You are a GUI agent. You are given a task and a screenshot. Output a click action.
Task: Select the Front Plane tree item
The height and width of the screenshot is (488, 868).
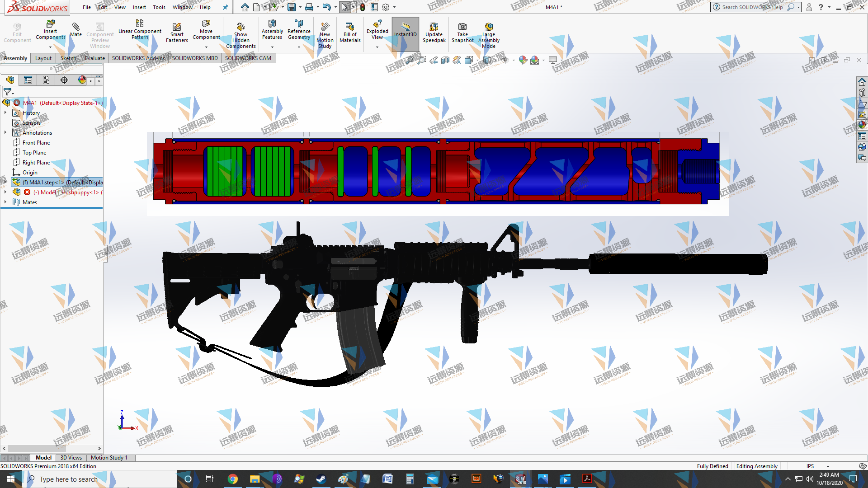(36, 143)
